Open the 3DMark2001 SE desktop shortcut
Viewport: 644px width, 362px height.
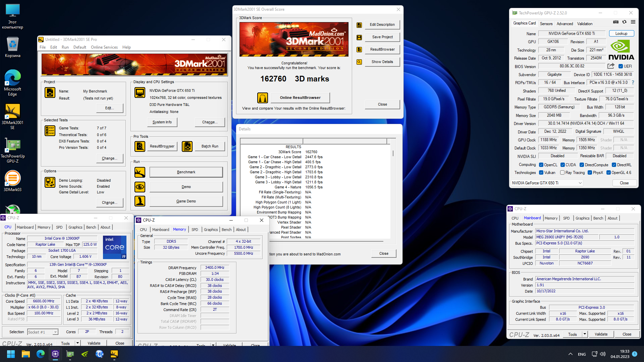(x=12, y=117)
